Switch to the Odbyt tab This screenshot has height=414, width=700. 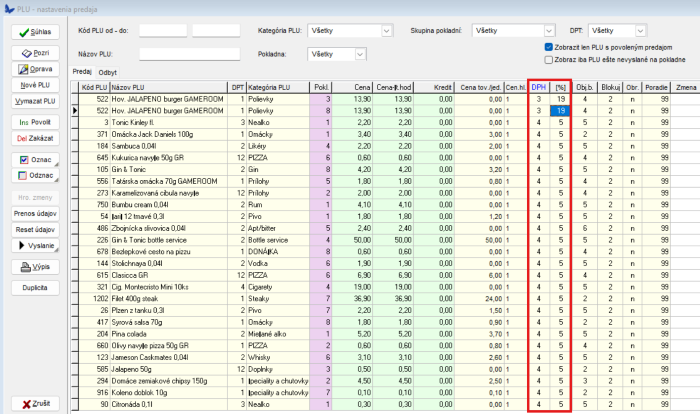point(108,72)
